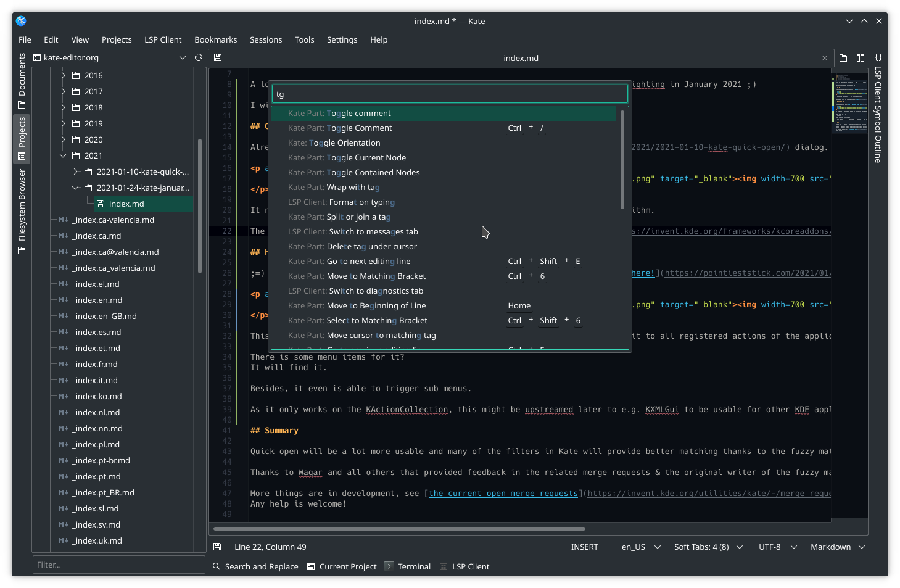Toggle INSERT mode in status bar

tap(584, 547)
